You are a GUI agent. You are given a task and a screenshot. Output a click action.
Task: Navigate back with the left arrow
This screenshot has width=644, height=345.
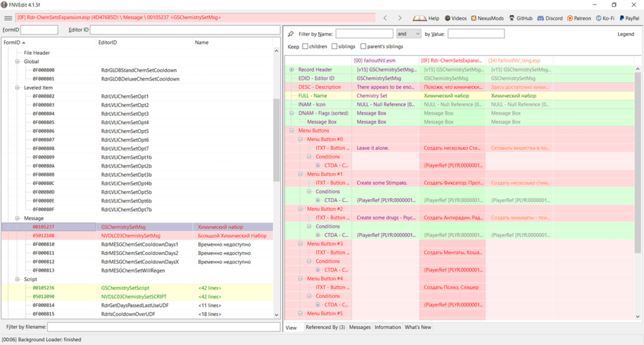(x=385, y=18)
